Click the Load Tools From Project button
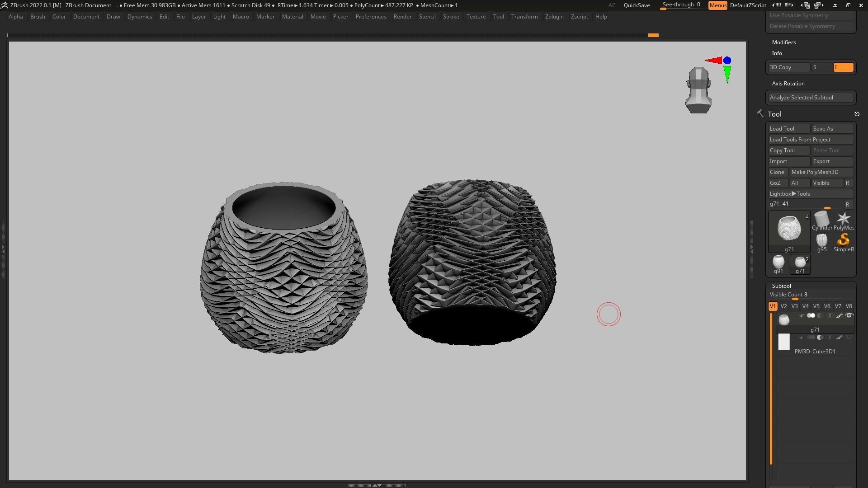This screenshot has width=868, height=488. [810, 140]
